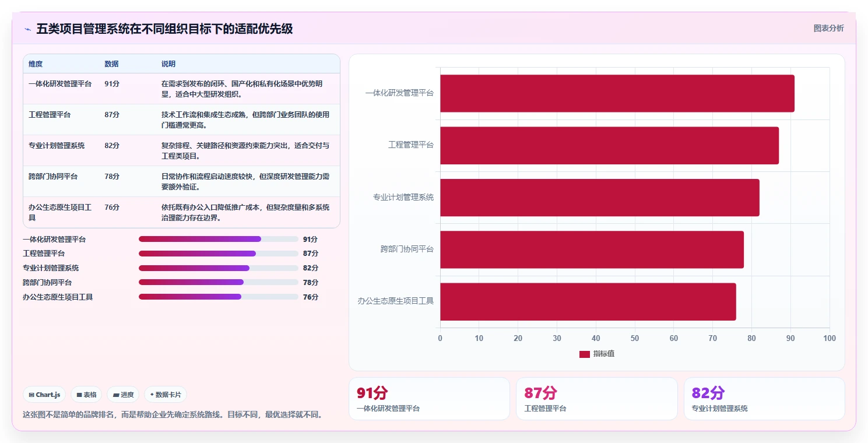Click the 指标值 legend label
This screenshot has height=443, width=868.
pyautogui.click(x=604, y=354)
